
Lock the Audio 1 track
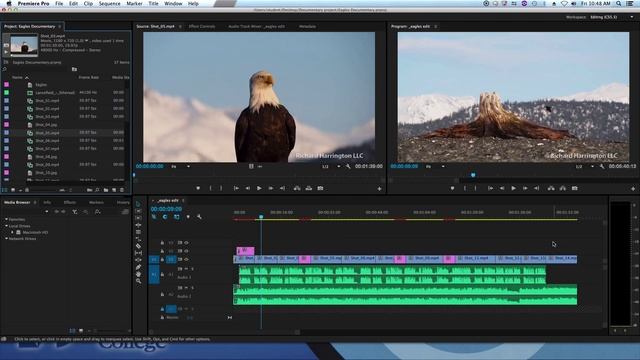[x=162, y=274]
